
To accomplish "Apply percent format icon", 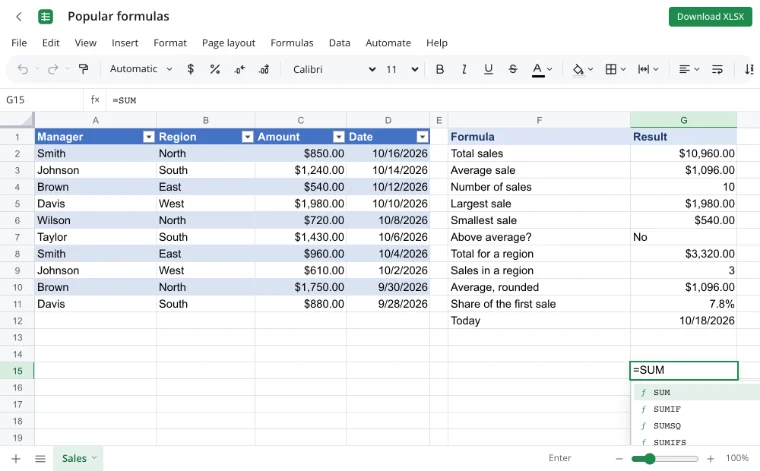I will point(215,69).
